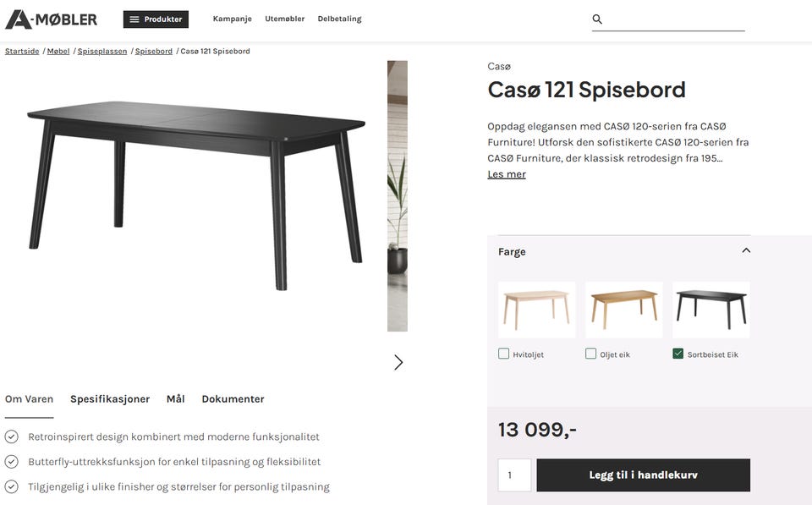Open the Utemøbler menu
The height and width of the screenshot is (505, 812).
(x=284, y=18)
